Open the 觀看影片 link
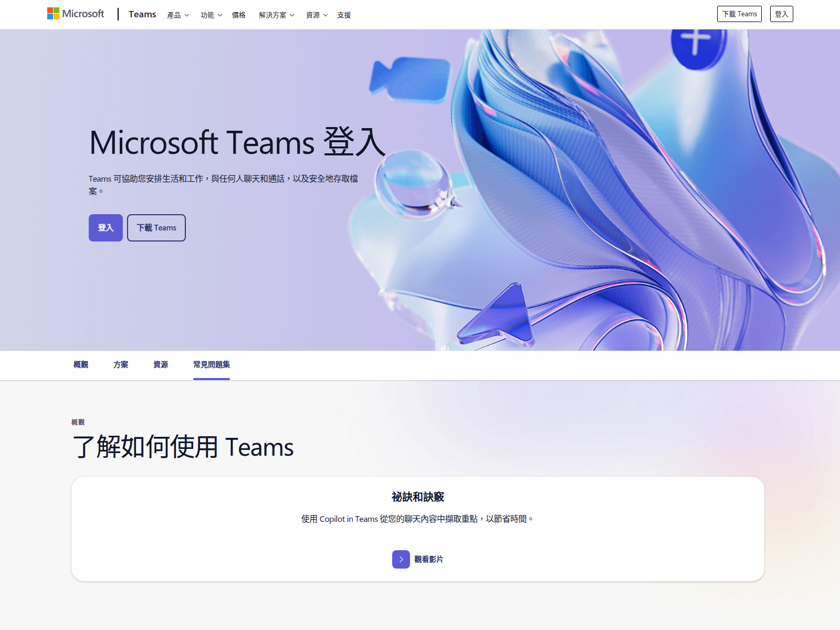This screenshot has height=630, width=840. [x=428, y=560]
